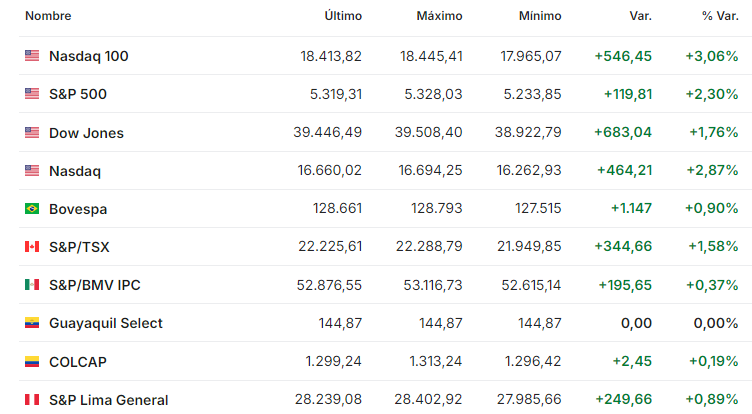The width and height of the screenshot is (752, 414).
Task: Sort by the % Var. column header
Action: pyautogui.click(x=720, y=16)
